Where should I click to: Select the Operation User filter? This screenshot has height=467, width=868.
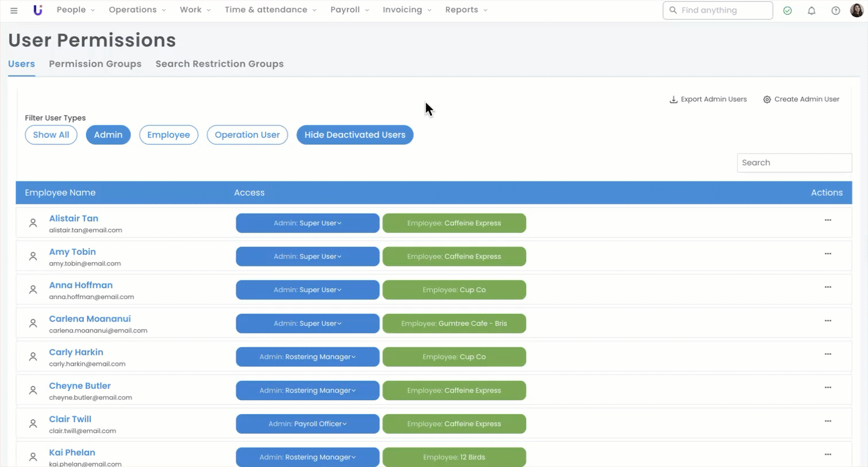247,135
